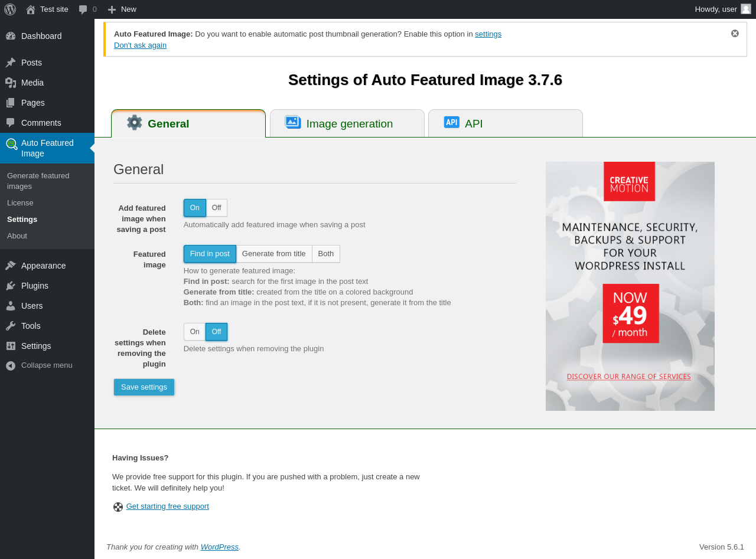Open the comments bubble icon in admin bar
This screenshot has height=559, width=756.
pos(83,9)
